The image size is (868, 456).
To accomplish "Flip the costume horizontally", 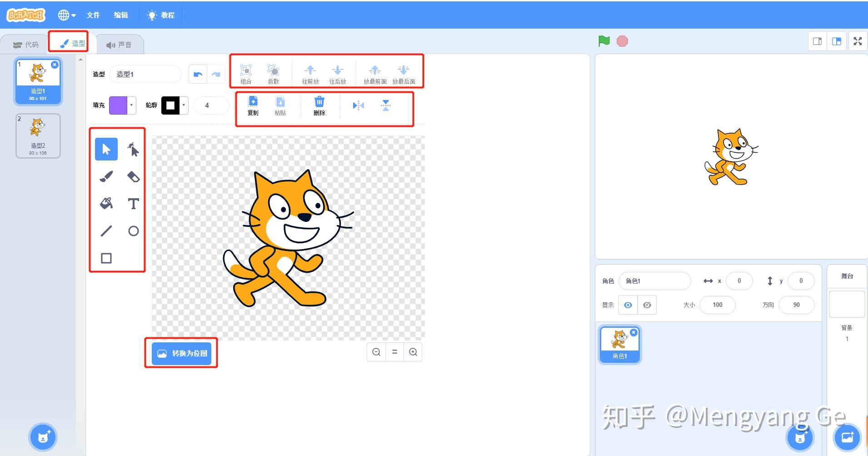I will pos(359,105).
